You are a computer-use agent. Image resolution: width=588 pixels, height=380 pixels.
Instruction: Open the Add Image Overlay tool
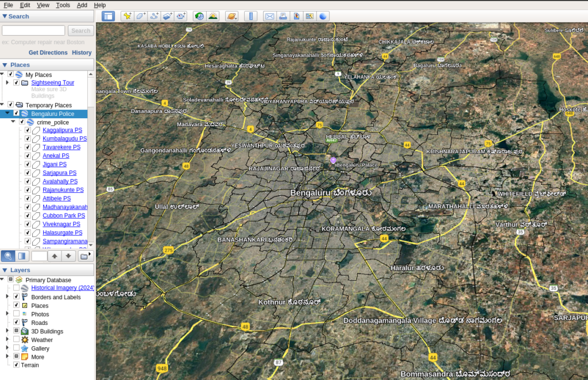click(x=168, y=16)
